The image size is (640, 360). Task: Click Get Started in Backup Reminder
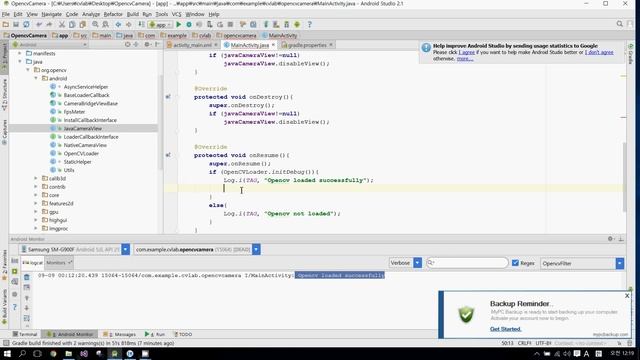505,329
